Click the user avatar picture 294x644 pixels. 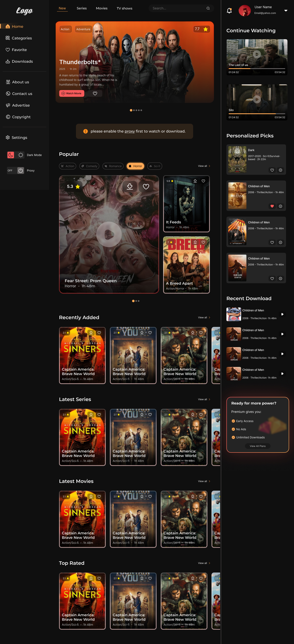pyautogui.click(x=245, y=10)
